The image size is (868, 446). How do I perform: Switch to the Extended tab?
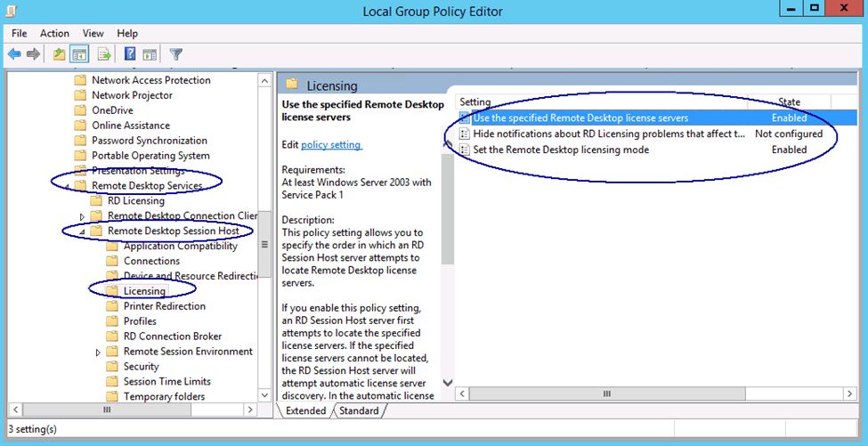[305, 410]
